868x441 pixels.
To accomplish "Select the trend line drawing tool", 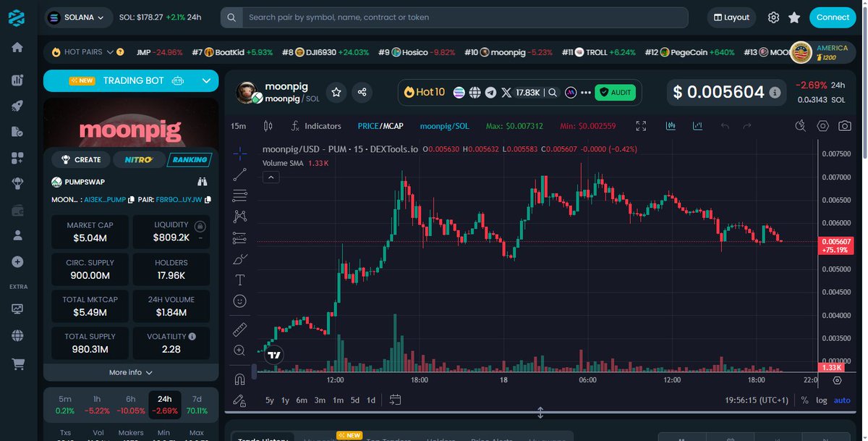I will click(x=240, y=174).
